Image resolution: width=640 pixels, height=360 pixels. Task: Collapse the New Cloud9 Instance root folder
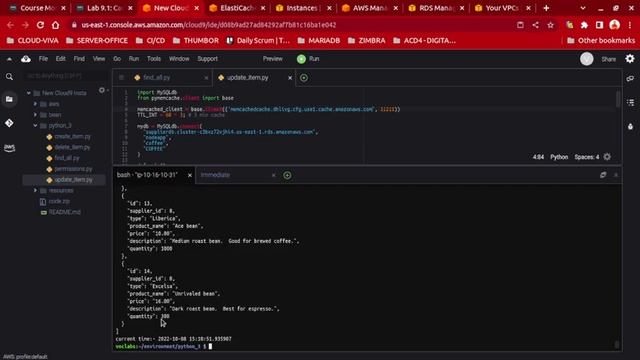[29, 93]
